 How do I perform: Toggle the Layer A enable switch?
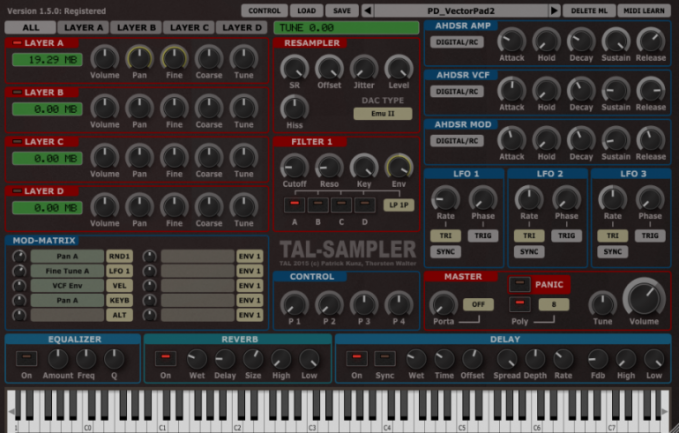[x=16, y=43]
